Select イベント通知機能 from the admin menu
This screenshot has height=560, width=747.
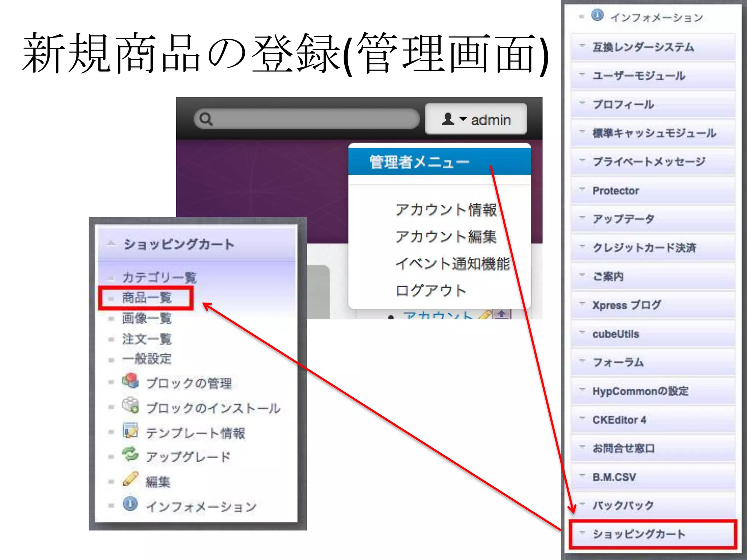(x=453, y=264)
